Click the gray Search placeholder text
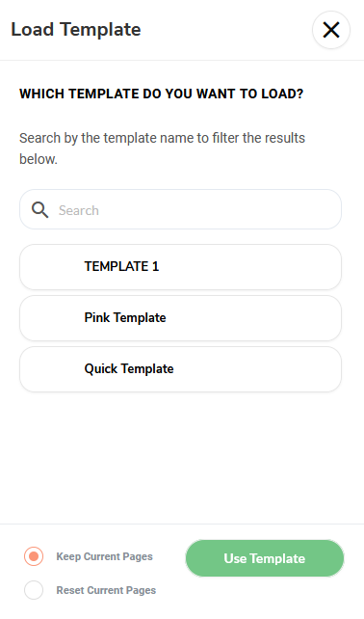Image resolution: width=364 pixels, height=619 pixels. (x=79, y=210)
